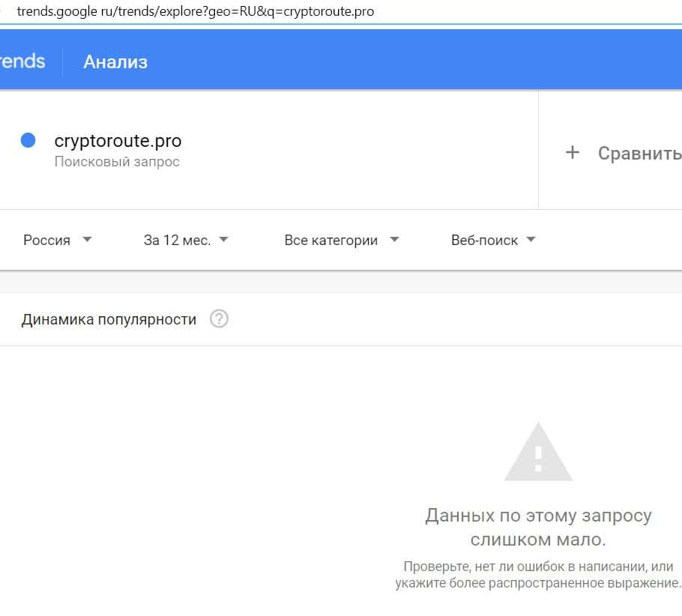This screenshot has height=616, width=682.
Task: Open the help icon next to Динамика популярности
Action: 219,319
